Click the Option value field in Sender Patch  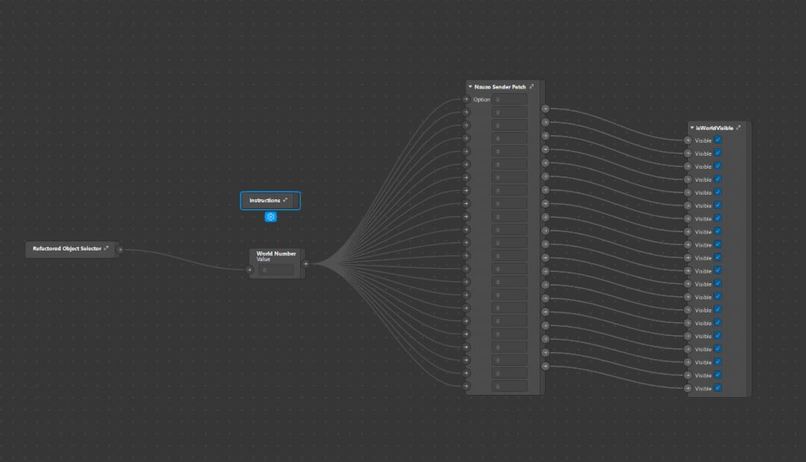(509, 100)
